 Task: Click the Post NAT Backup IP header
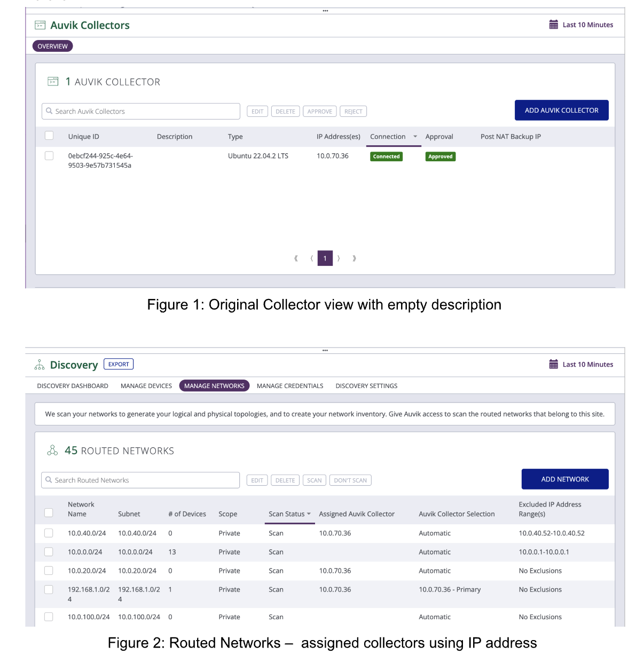[511, 137]
